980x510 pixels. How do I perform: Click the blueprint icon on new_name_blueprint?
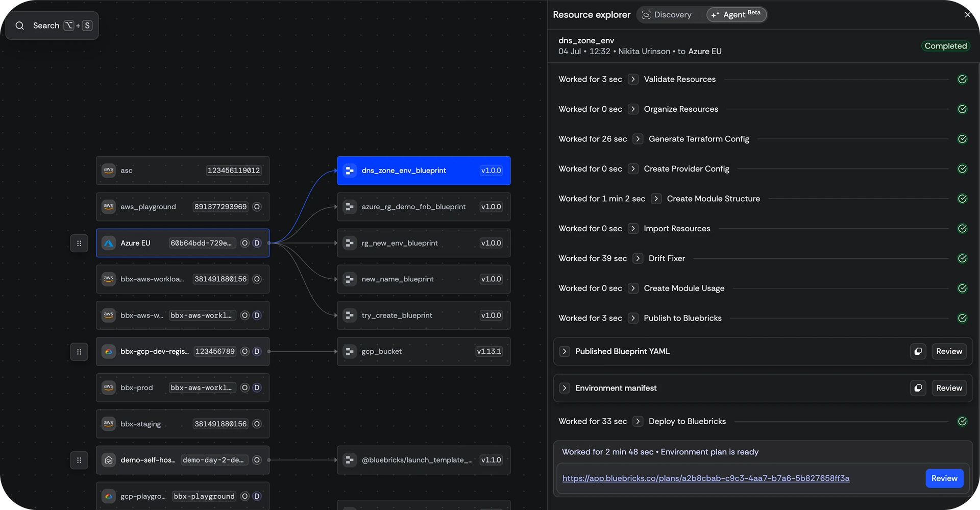click(x=350, y=279)
